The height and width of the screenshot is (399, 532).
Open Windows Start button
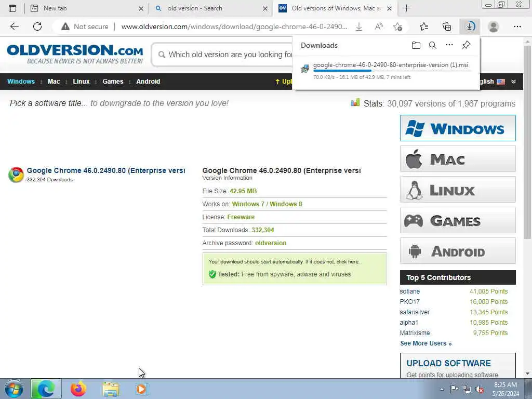(x=14, y=389)
